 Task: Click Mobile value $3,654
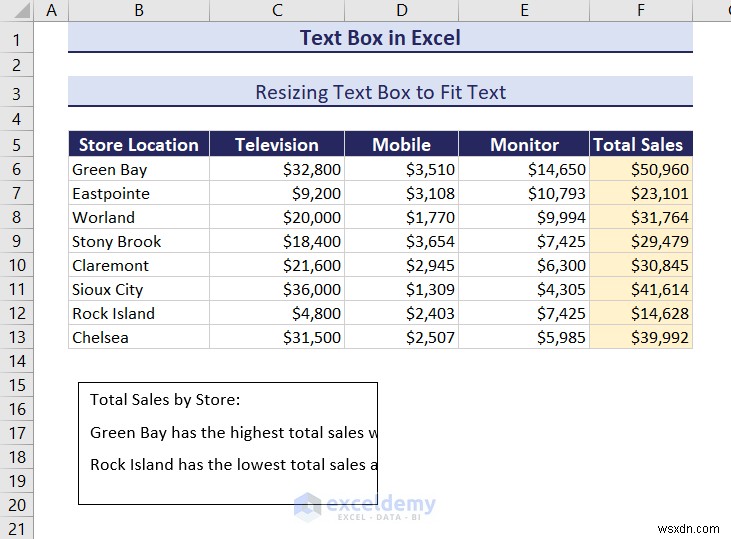click(x=401, y=241)
